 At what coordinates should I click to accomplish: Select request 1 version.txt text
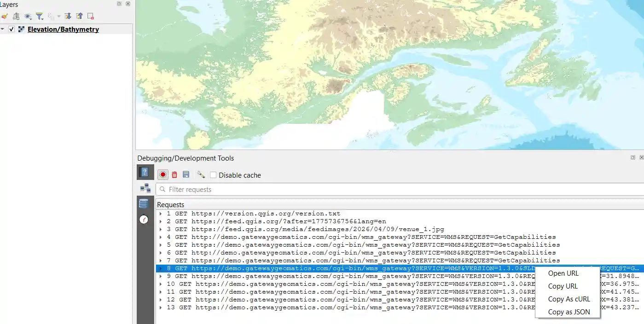pyautogui.click(x=253, y=214)
